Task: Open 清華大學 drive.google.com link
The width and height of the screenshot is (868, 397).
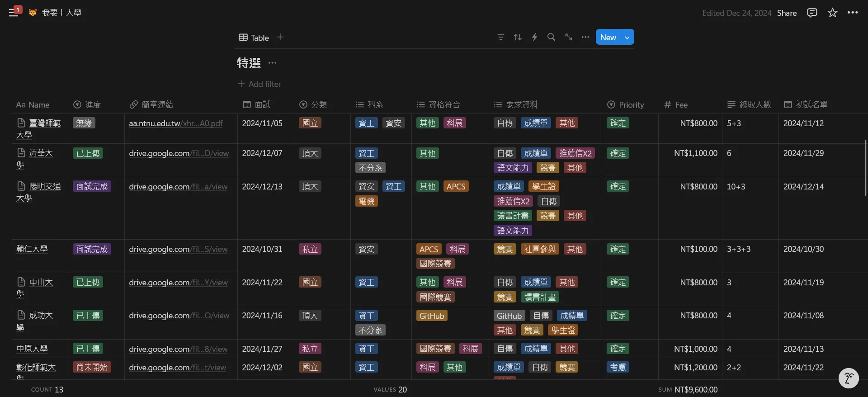Action: [179, 153]
